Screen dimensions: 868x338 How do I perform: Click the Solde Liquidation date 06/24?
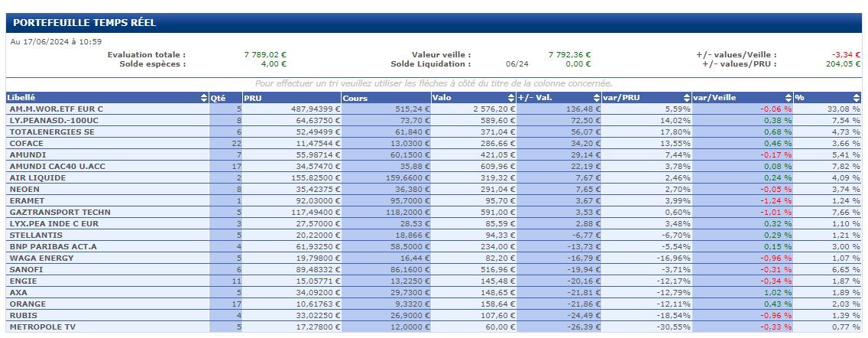tap(517, 63)
